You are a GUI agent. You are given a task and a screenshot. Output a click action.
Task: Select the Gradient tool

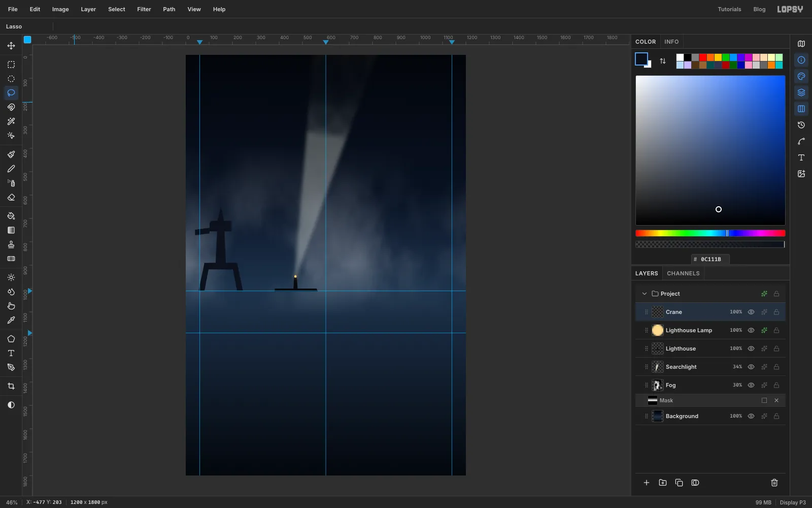point(11,230)
